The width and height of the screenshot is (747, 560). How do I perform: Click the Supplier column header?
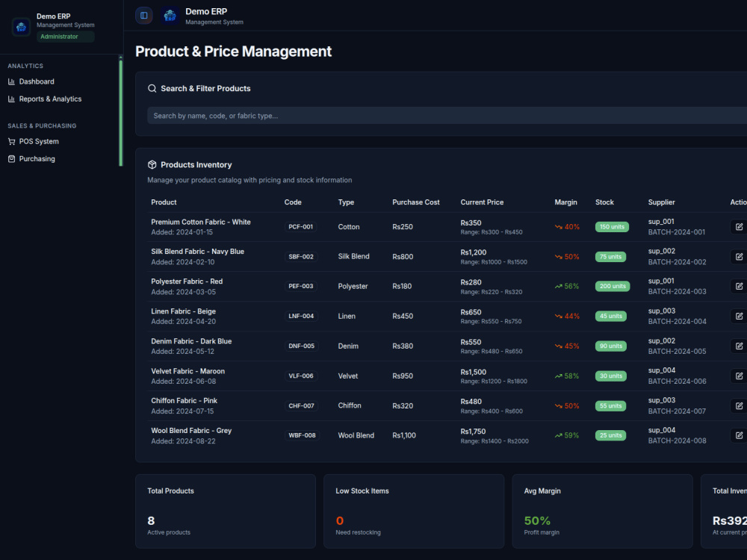(661, 202)
